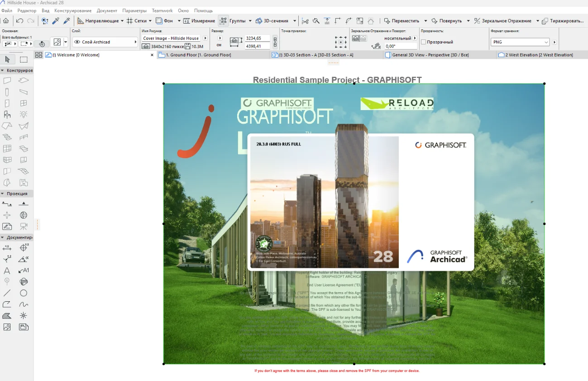This screenshot has height=381, width=588.
Task: Enable the Прозрачный checkbox
Action: pos(424,42)
